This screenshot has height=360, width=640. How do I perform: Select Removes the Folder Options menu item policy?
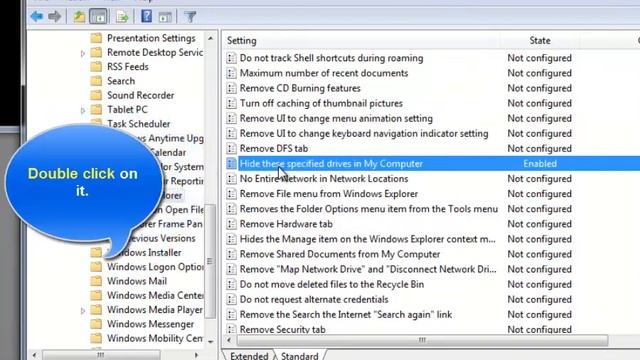click(x=369, y=209)
